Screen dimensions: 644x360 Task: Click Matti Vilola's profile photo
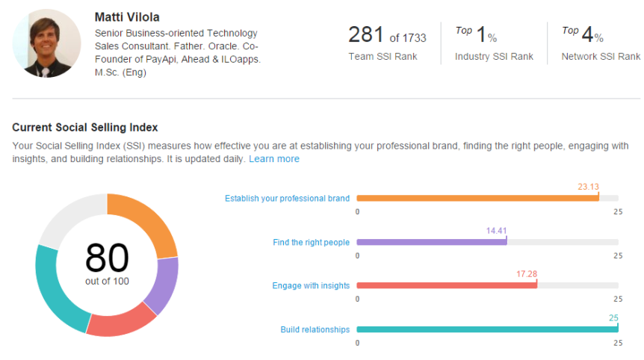tap(46, 43)
